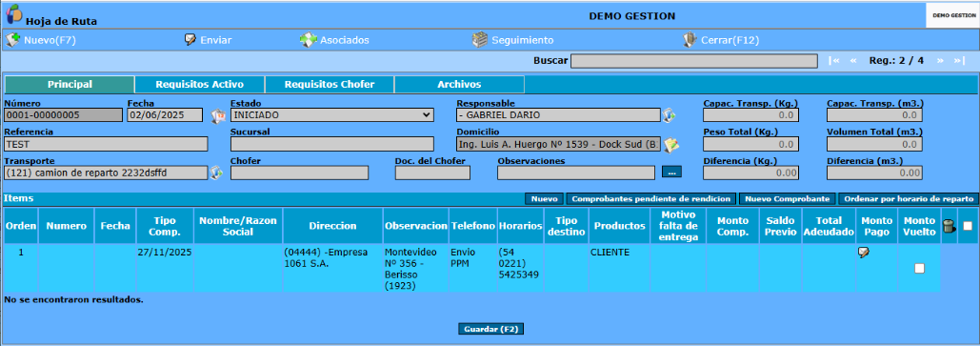Screen dimensions: 980x346
Task: Click the Buscar search field
Action: coord(693,61)
